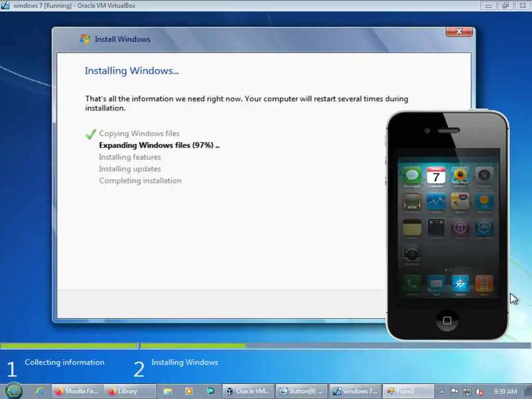This screenshot has width=532, height=399.
Task: Tap the Stocks chart app on the iPhone
Action: 436,202
